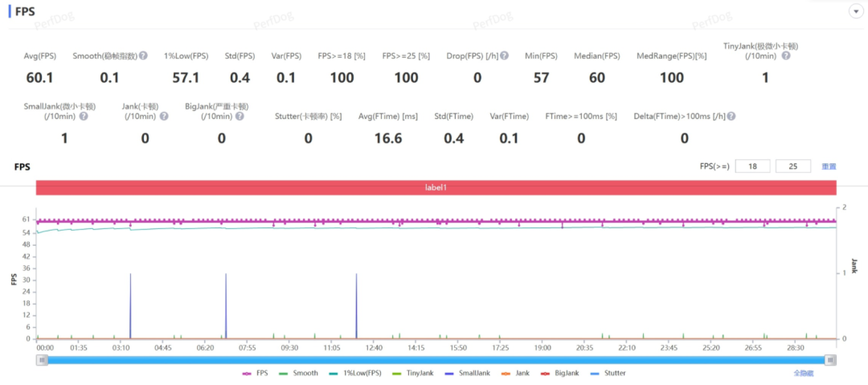868x385 pixels.
Task: Open help icon for Jank(卡顿) /10min
Action: pos(164,117)
